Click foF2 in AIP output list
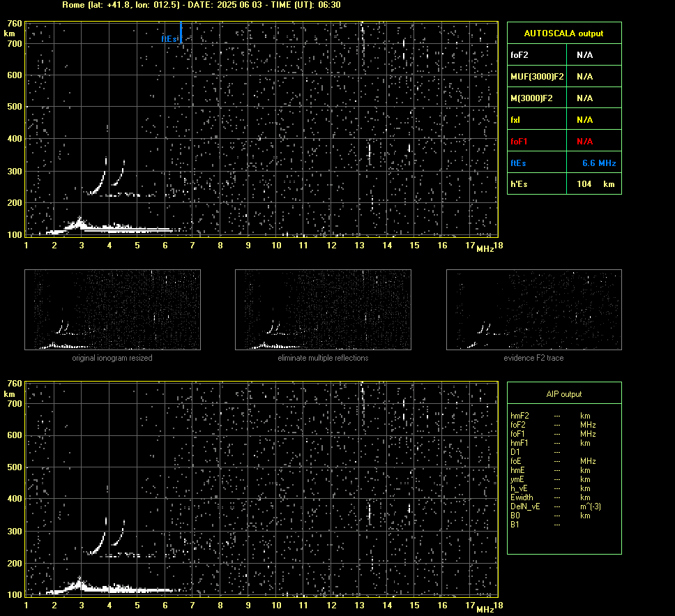This screenshot has width=675, height=616. tap(518, 425)
